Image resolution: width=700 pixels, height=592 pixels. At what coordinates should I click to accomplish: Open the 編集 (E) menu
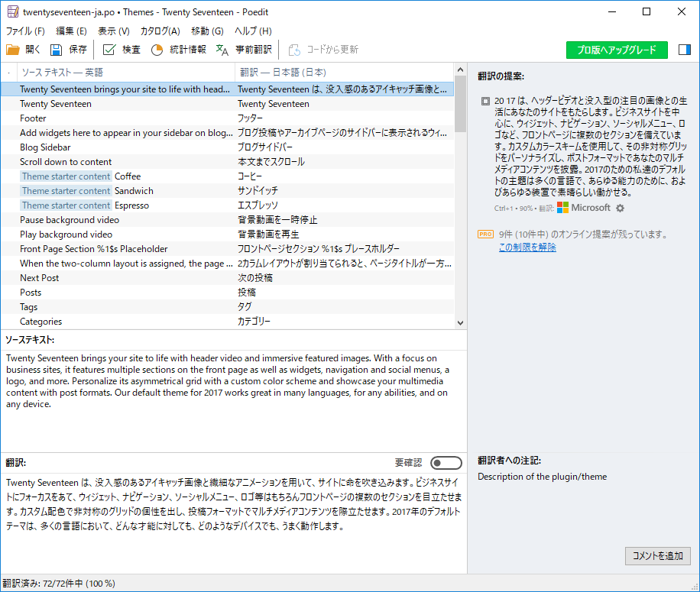click(71, 31)
